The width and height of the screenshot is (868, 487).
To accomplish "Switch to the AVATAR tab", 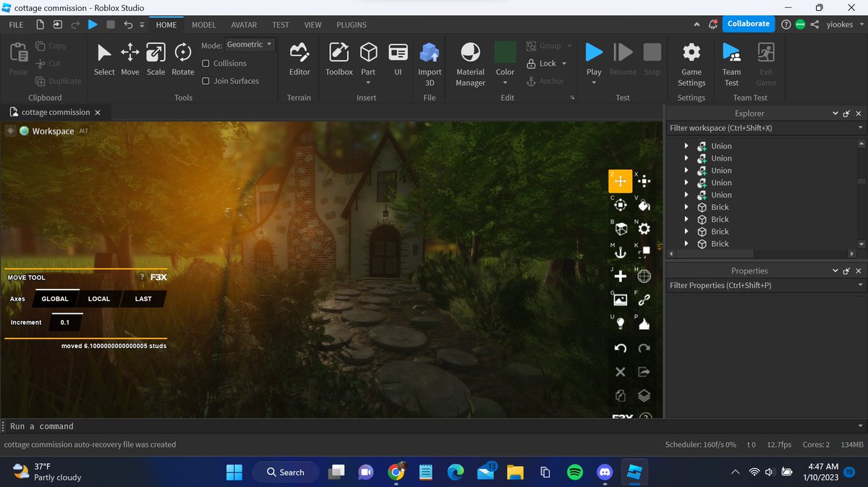I will click(x=244, y=25).
